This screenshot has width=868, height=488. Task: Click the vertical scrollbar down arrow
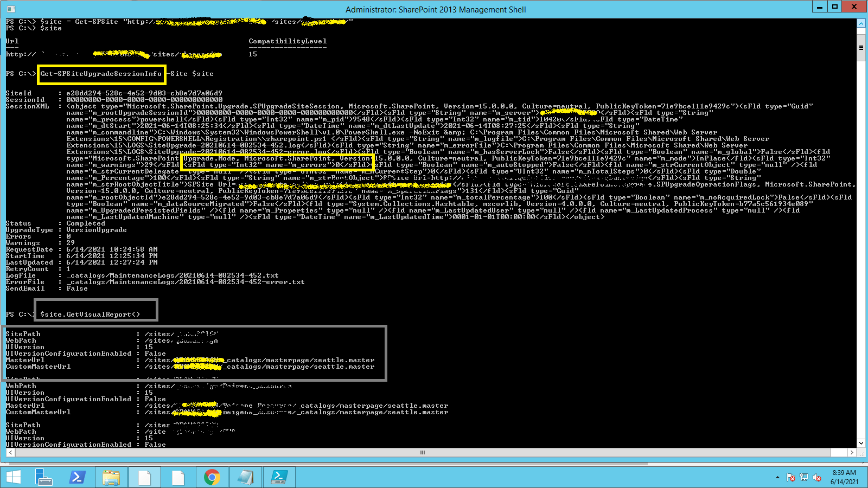[x=861, y=443]
